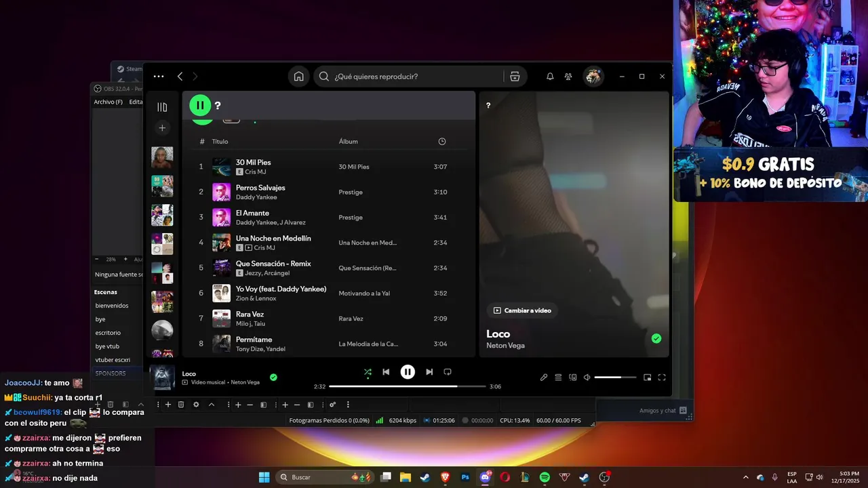Image resolution: width=868 pixels, height=488 pixels.
Task: Open Windows Start menu
Action: point(264,477)
